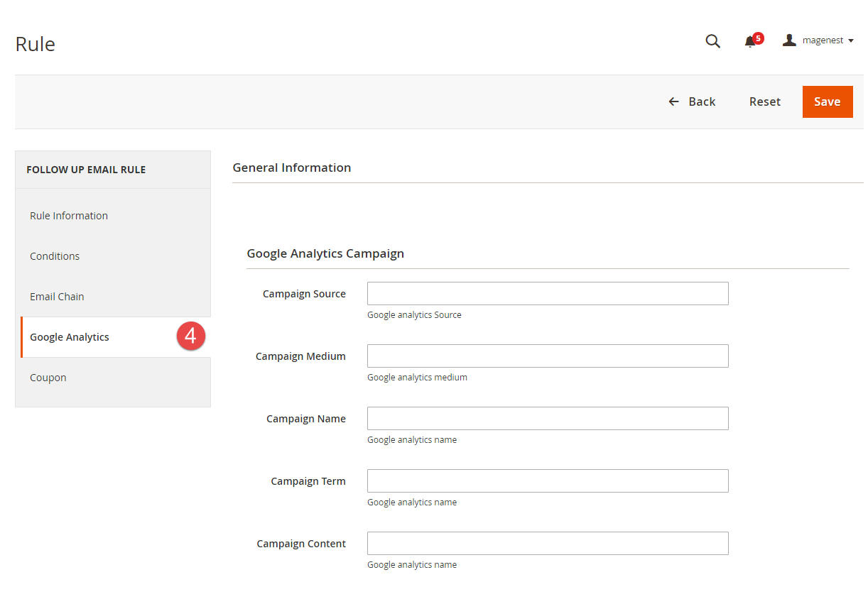This screenshot has height=609, width=868.
Task: Open the search magnifier icon
Action: (x=712, y=41)
